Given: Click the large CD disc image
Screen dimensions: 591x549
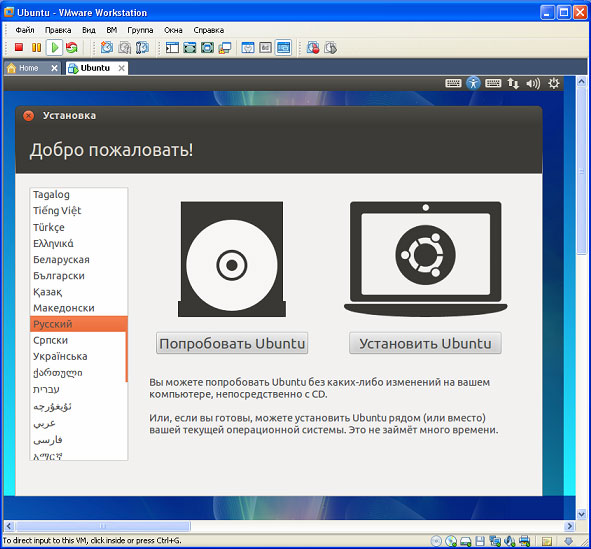Looking at the screenshot, I should click(x=232, y=259).
